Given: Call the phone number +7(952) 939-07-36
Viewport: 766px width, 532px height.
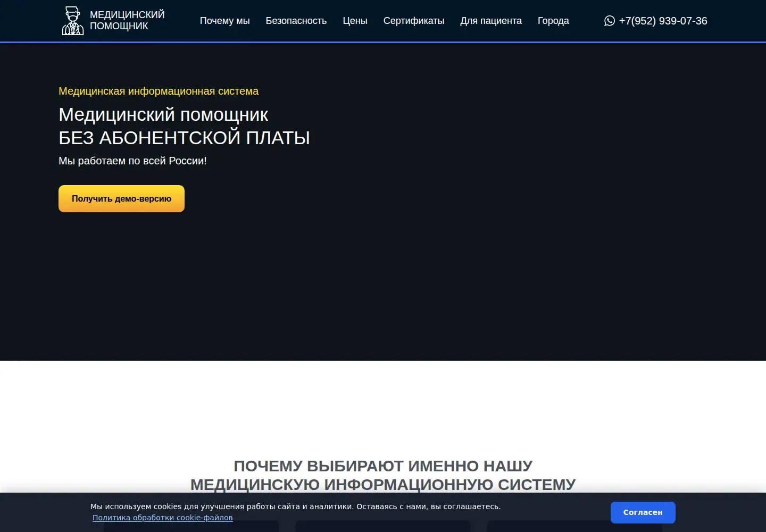Looking at the screenshot, I should click(663, 21).
